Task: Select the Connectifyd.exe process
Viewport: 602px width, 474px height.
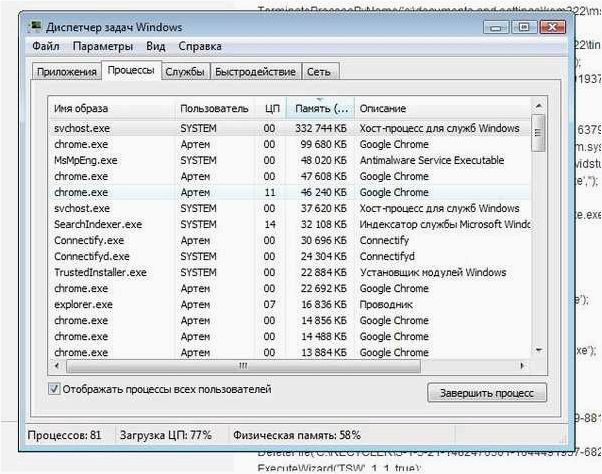Action: pos(290,256)
